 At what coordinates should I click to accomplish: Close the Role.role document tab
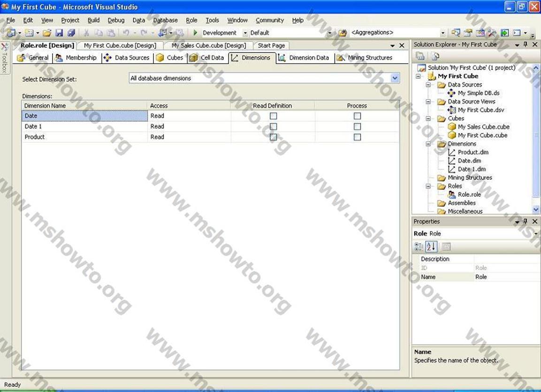(402, 46)
